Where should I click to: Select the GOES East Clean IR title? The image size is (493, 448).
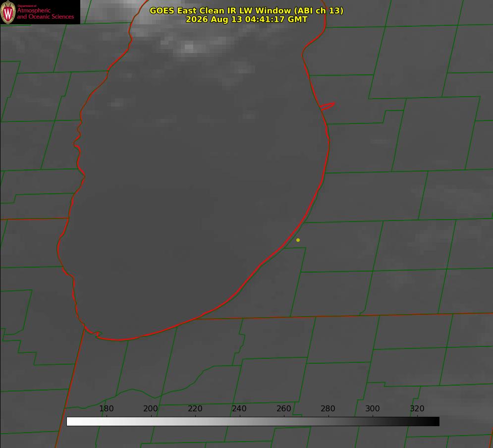[246, 10]
